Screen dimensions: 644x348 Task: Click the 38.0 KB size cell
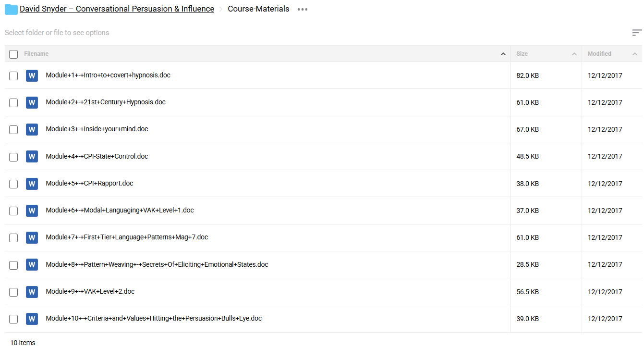pos(527,184)
